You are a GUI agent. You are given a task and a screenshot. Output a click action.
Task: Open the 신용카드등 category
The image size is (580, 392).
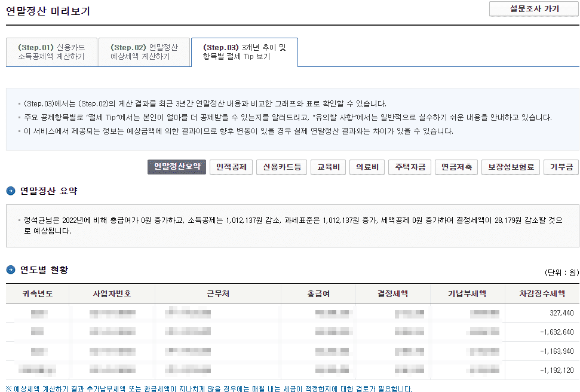(x=282, y=167)
